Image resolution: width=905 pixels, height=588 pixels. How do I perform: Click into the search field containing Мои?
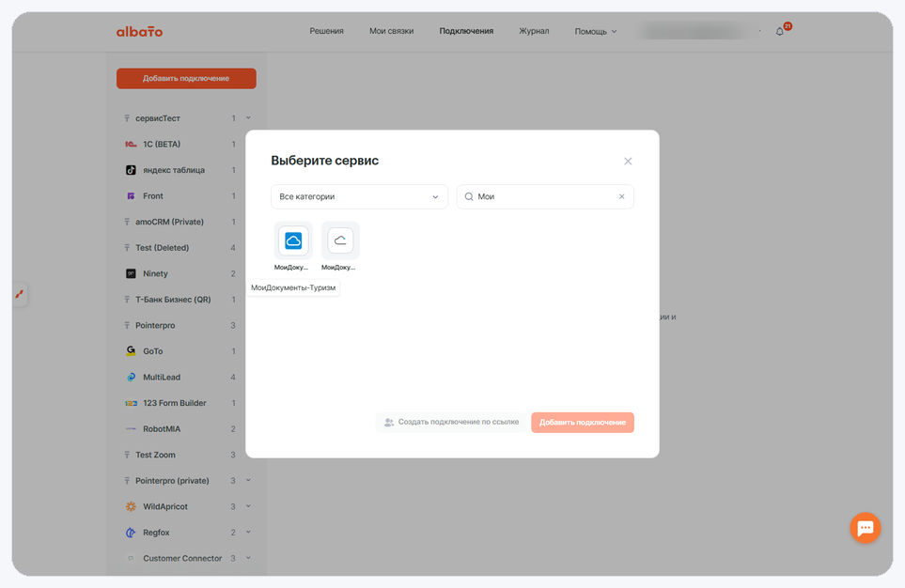click(545, 196)
